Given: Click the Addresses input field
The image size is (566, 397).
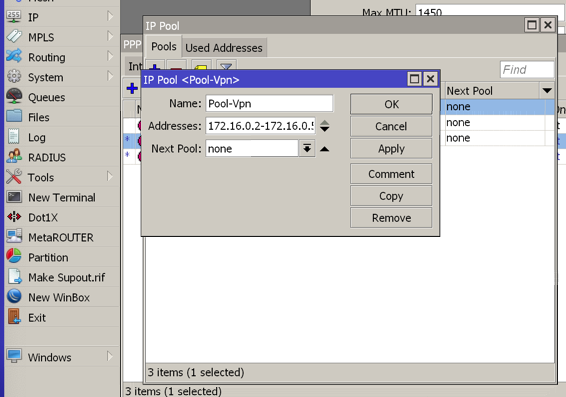Looking at the screenshot, I should (261, 126).
